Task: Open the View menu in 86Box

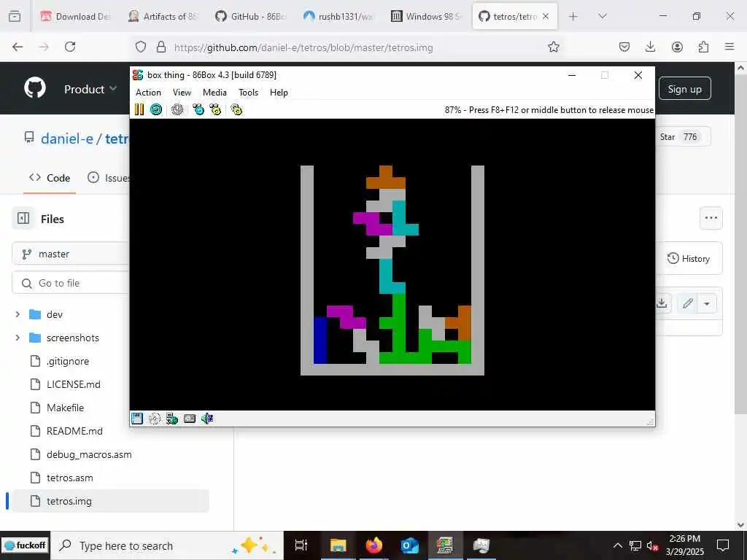Action: 182,93
